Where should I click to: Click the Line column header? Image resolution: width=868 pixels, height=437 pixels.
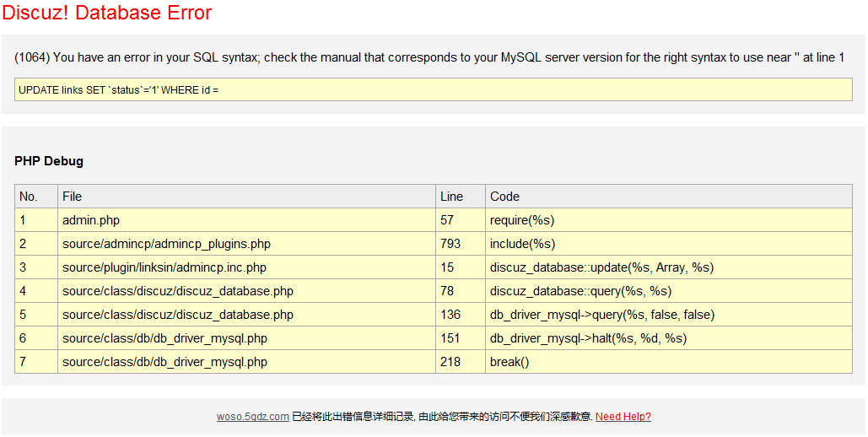452,197
